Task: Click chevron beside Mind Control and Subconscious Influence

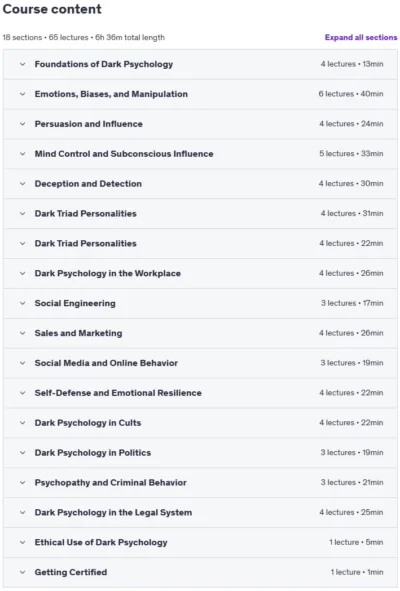Action: (23, 154)
